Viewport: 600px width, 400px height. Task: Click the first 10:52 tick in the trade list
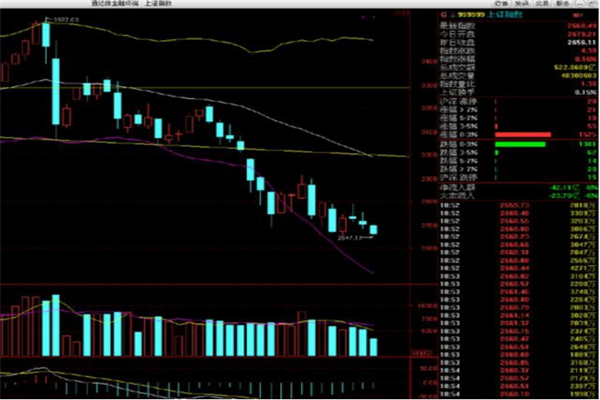coord(450,205)
